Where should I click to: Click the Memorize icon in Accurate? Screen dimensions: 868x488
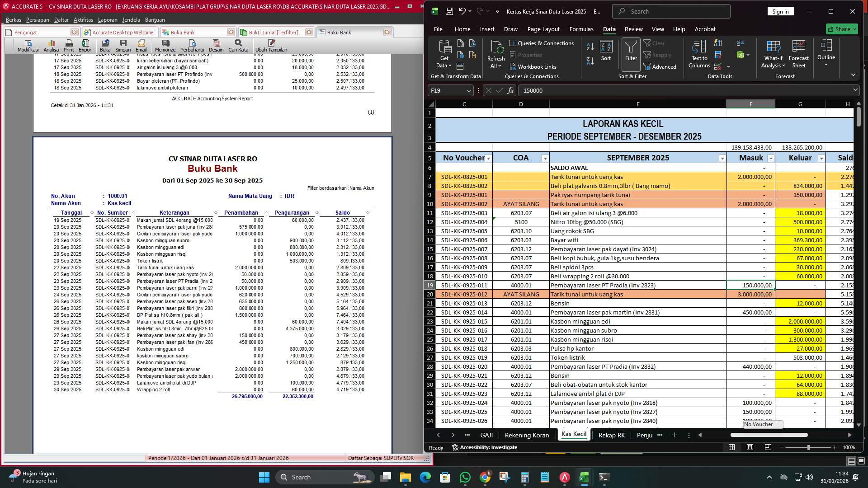coord(165,45)
